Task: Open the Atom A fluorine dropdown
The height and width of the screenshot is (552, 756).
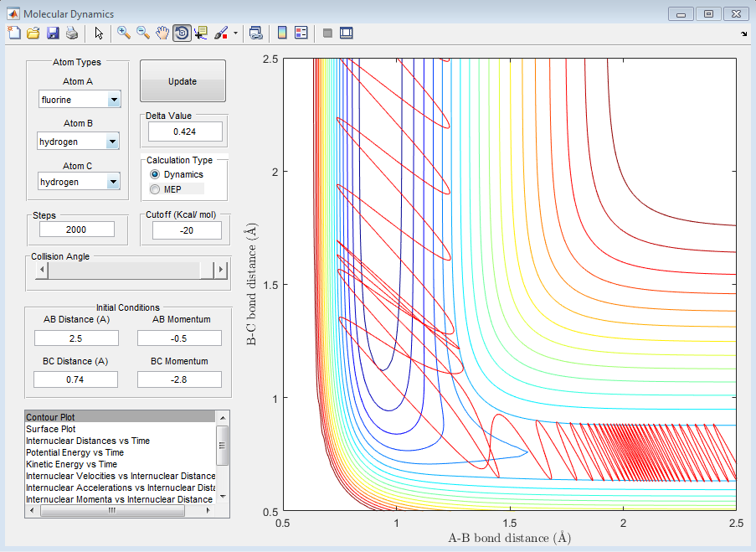Action: click(114, 101)
